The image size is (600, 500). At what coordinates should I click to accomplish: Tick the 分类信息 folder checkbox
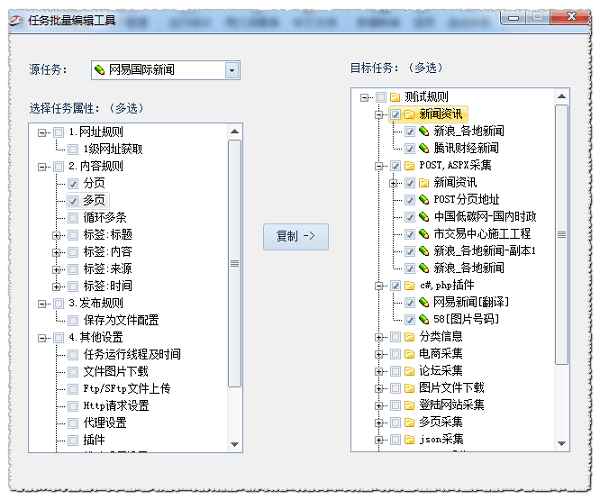[x=395, y=336]
